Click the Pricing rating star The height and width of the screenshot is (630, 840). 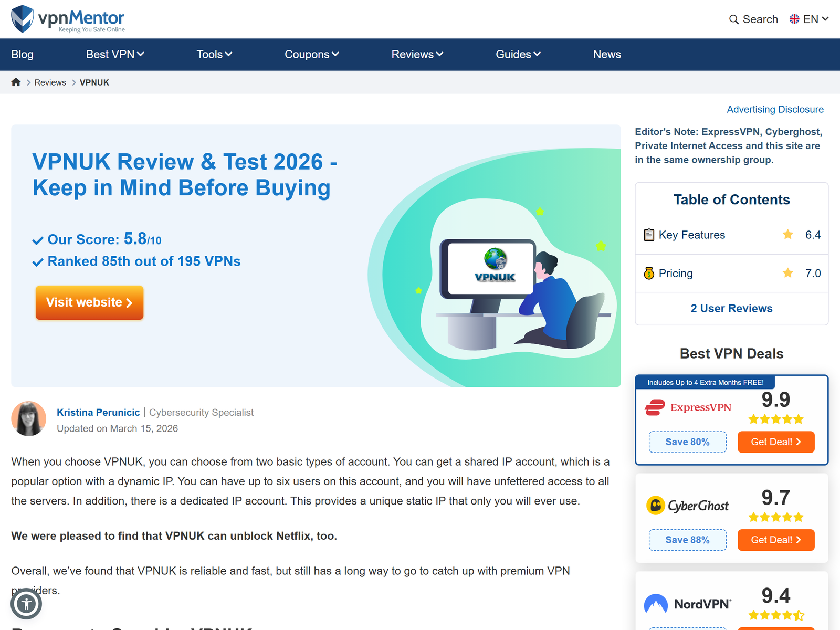pyautogui.click(x=788, y=273)
